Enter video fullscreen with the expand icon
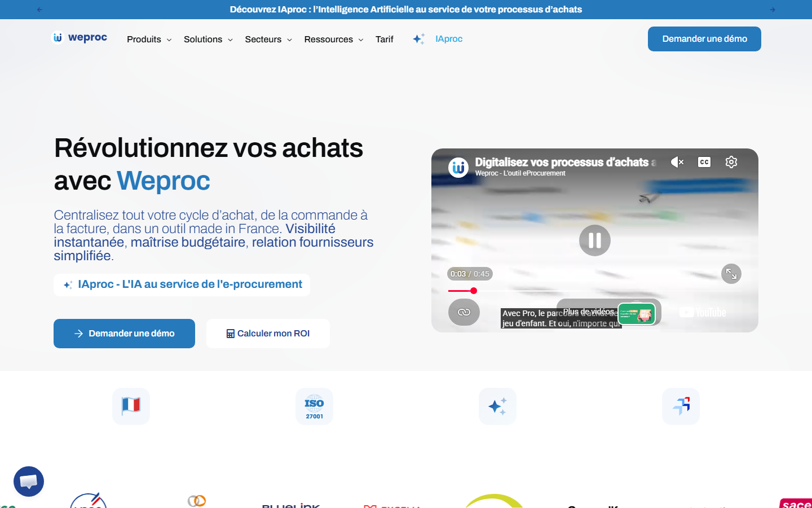The height and width of the screenshot is (508, 812). pyautogui.click(x=731, y=274)
